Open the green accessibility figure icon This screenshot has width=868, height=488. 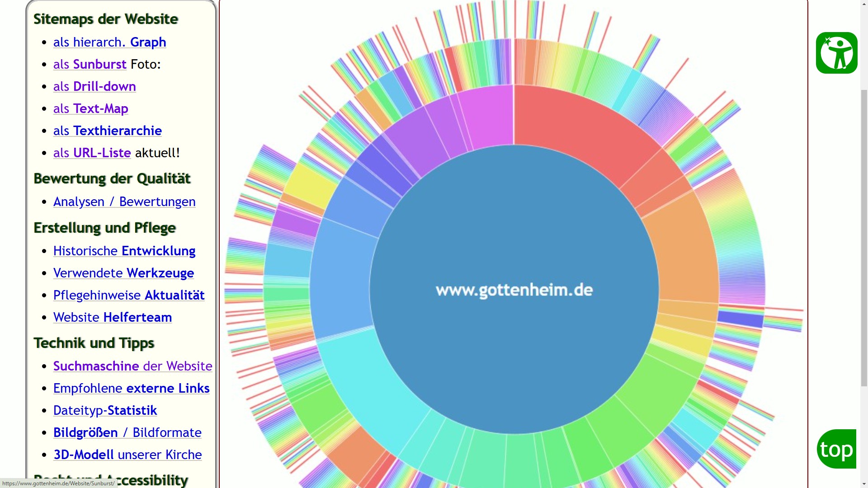[836, 53]
